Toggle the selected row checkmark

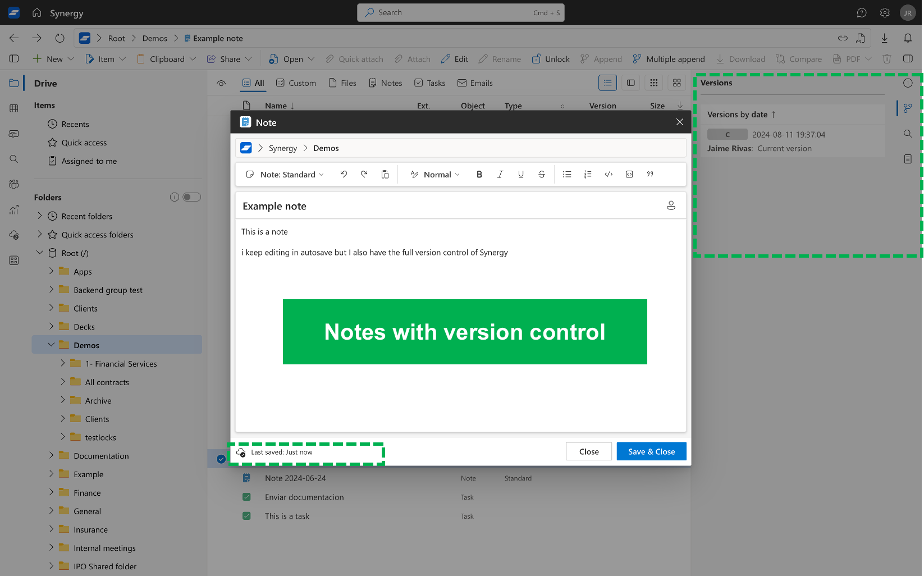coord(221,459)
